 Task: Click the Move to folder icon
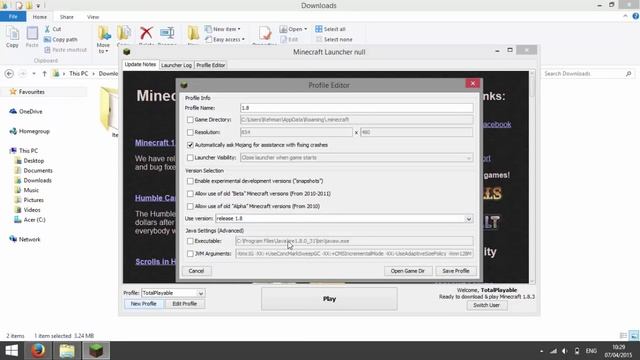tap(104, 33)
